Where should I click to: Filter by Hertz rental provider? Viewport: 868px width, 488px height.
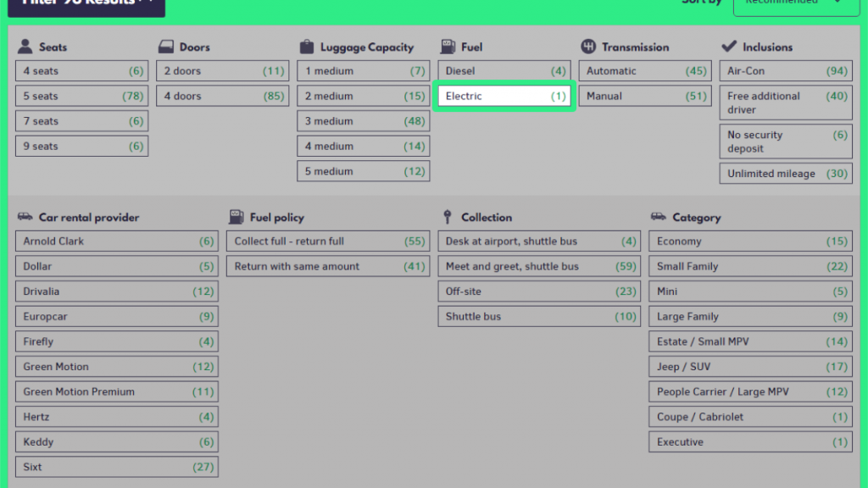click(x=116, y=417)
